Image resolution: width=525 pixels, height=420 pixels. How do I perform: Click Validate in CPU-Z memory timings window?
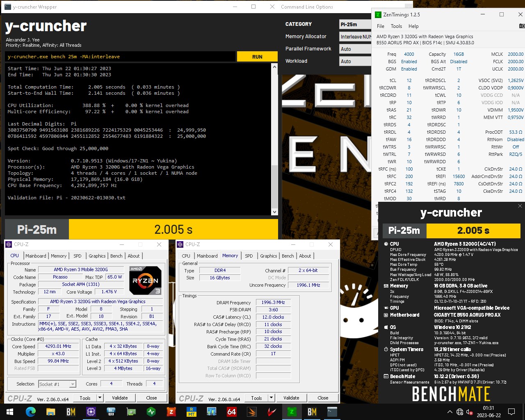click(x=291, y=398)
